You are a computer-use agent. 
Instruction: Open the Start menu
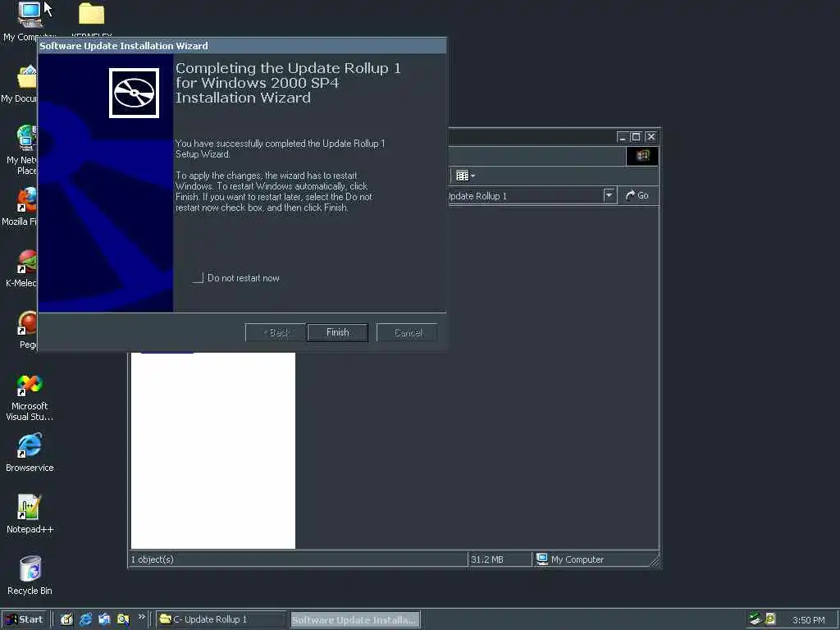click(24, 619)
